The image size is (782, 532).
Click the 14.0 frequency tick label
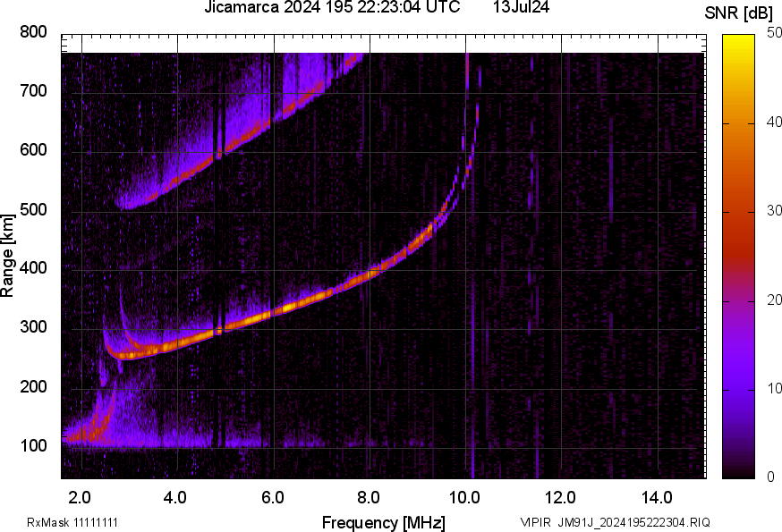(x=657, y=497)
